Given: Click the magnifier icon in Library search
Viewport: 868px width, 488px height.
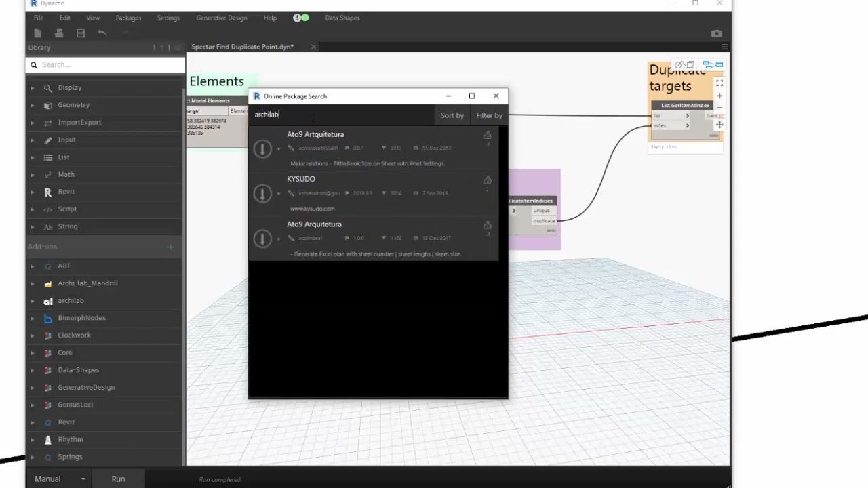Looking at the screenshot, I should point(34,65).
